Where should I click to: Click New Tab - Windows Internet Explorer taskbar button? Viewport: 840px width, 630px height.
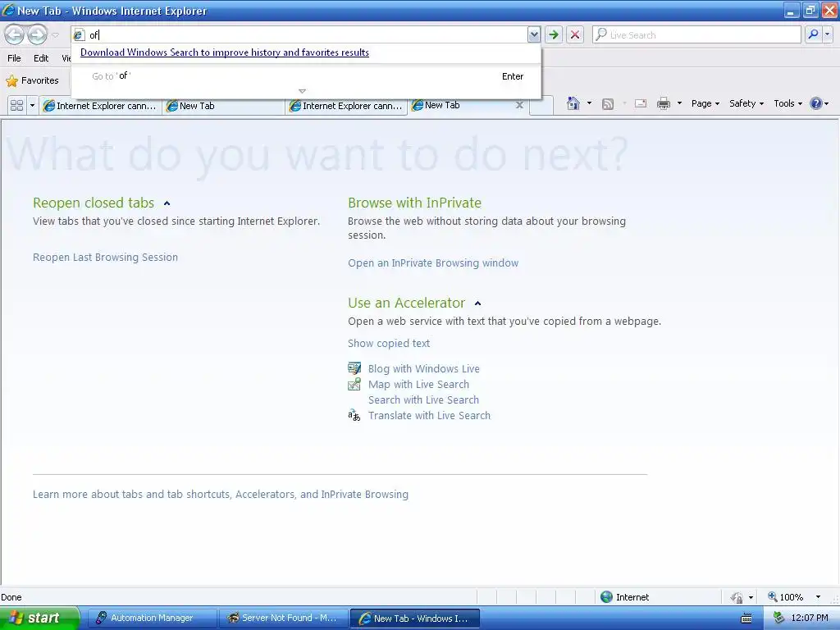[x=414, y=618]
